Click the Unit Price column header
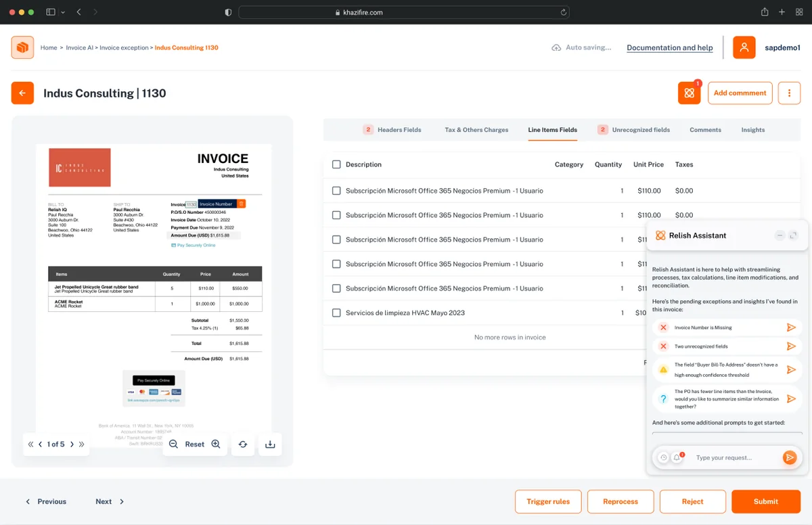 click(648, 164)
